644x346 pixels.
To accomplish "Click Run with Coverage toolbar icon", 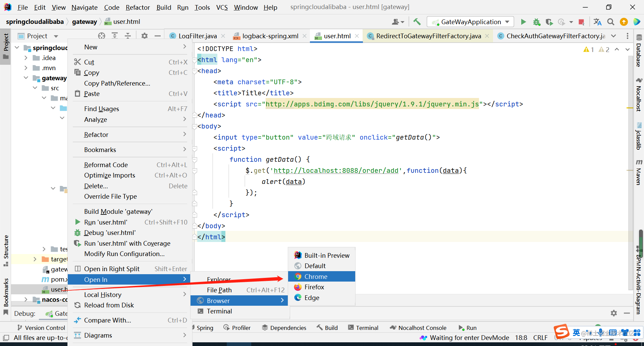I will [x=549, y=22].
